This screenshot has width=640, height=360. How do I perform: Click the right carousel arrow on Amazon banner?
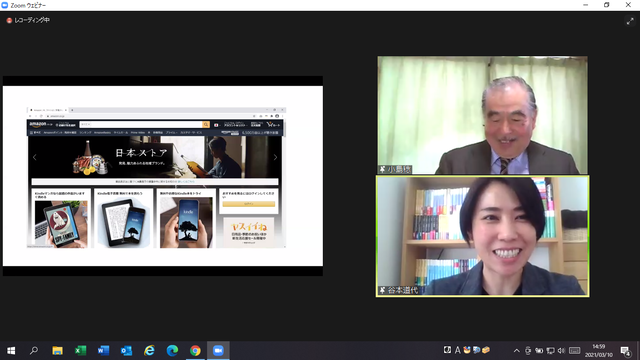(275, 157)
